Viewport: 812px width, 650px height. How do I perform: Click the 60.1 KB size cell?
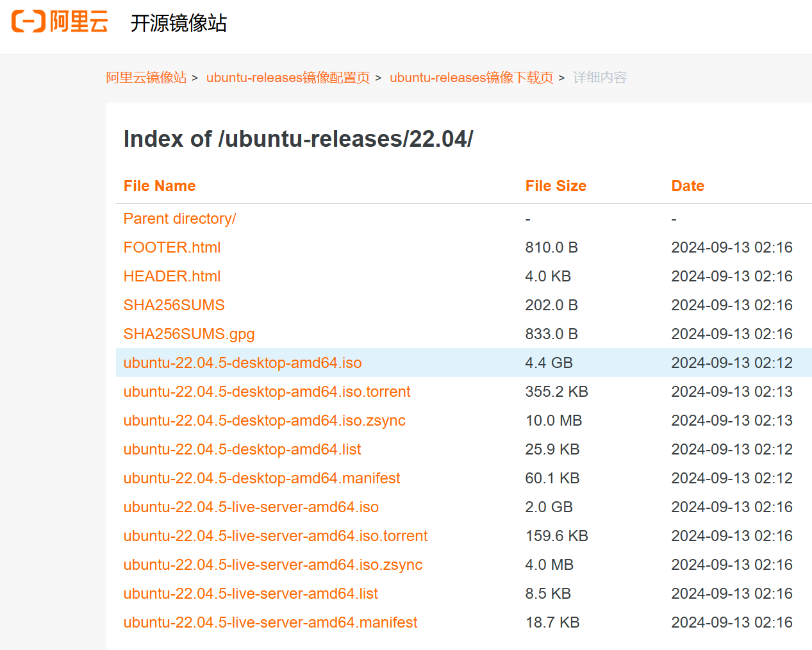pyautogui.click(x=552, y=478)
